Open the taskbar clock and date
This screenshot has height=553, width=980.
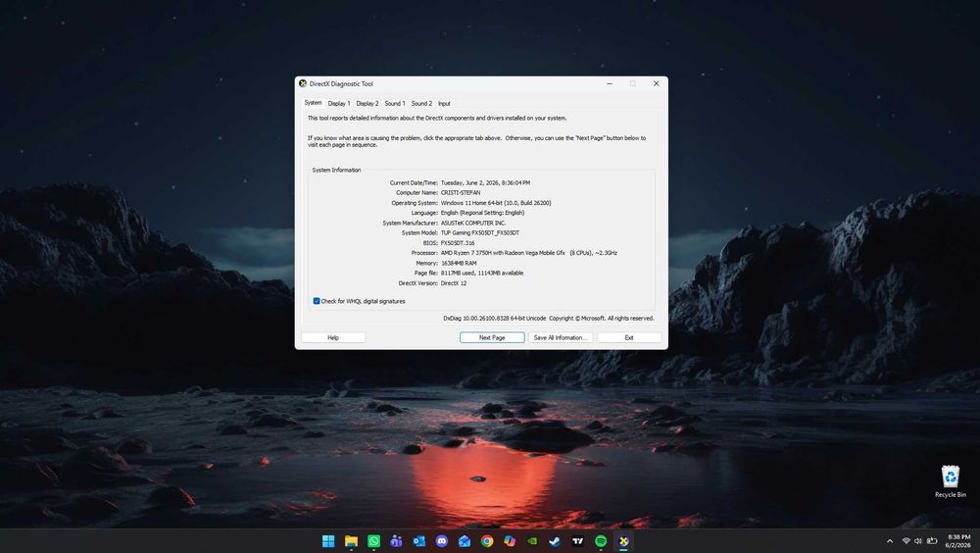(x=958, y=541)
